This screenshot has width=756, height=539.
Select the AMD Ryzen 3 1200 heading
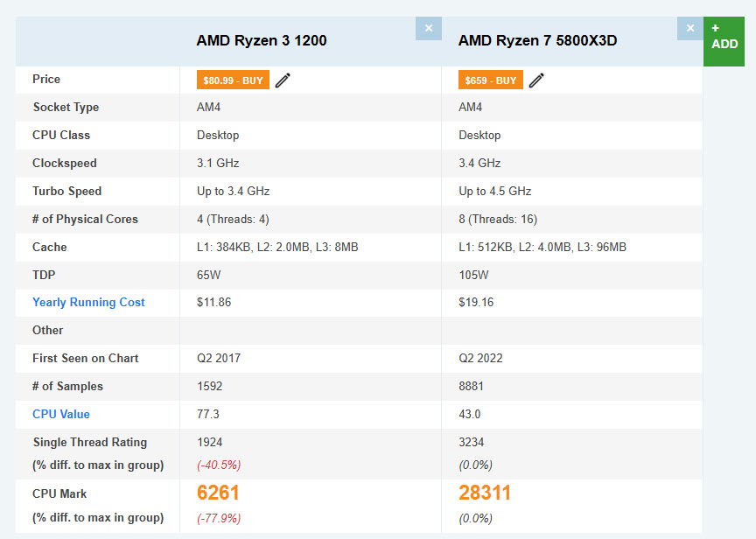click(262, 40)
